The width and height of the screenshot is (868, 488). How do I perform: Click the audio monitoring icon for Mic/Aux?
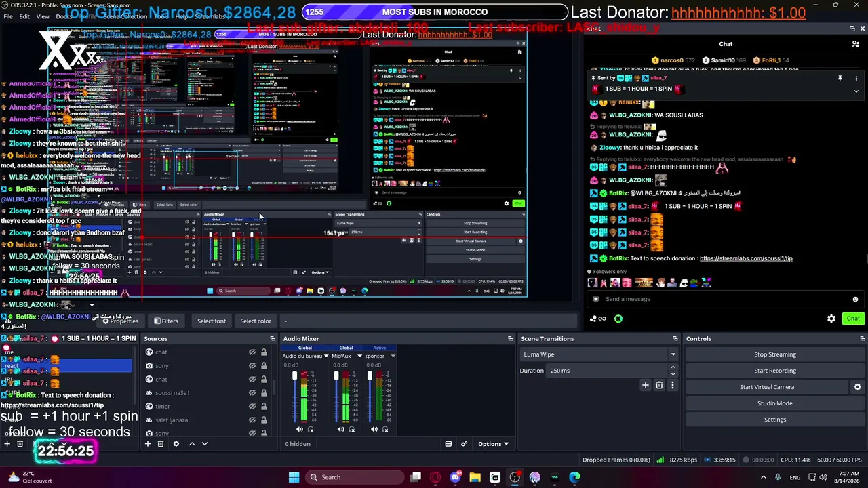pos(351,429)
